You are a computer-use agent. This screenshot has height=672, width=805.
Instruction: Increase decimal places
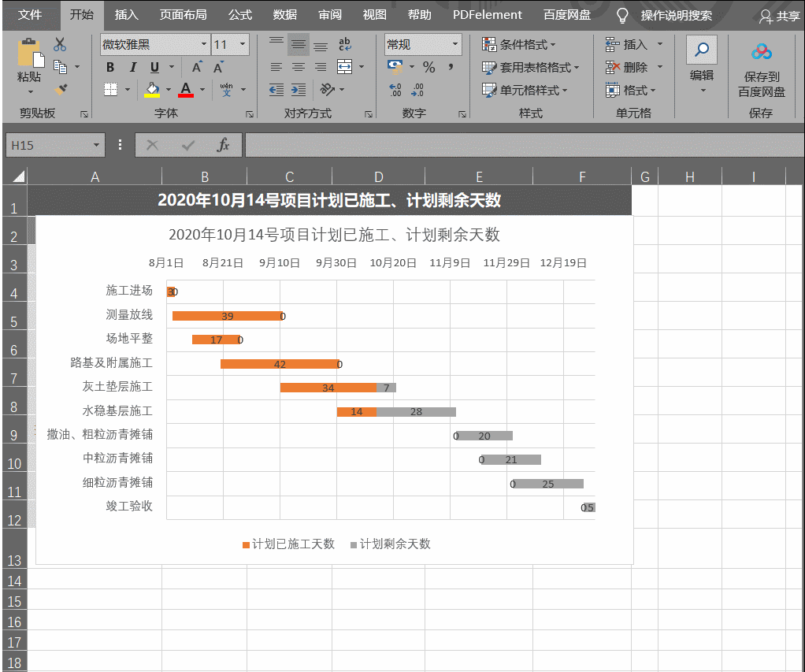395,90
